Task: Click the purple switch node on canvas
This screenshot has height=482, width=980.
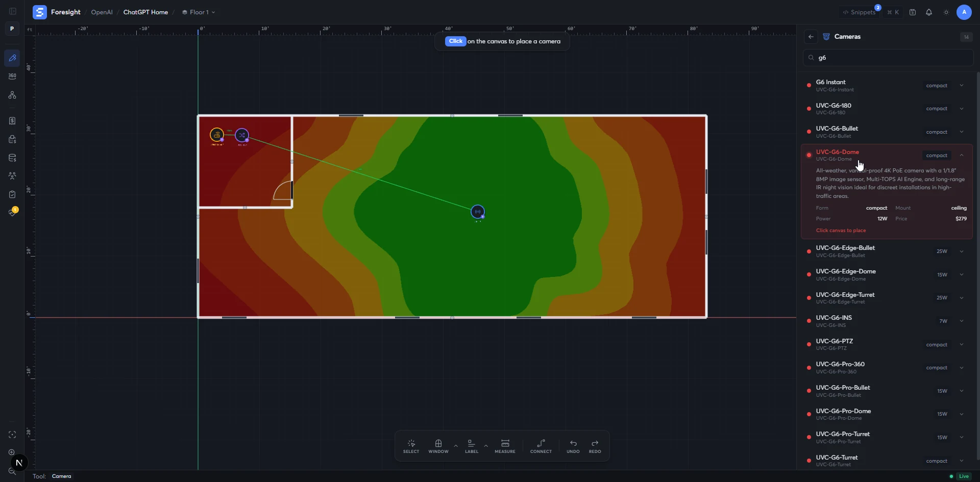Action: point(242,135)
